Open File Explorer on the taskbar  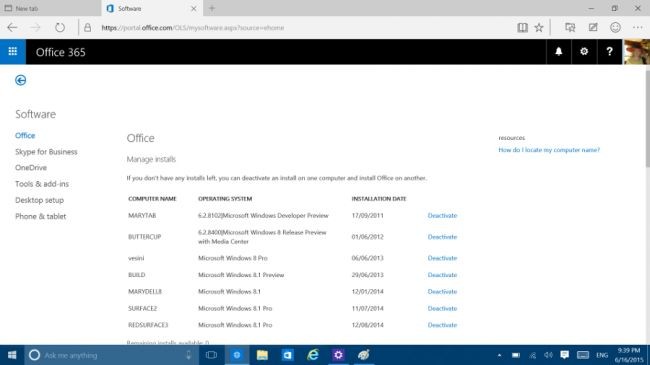click(x=262, y=355)
